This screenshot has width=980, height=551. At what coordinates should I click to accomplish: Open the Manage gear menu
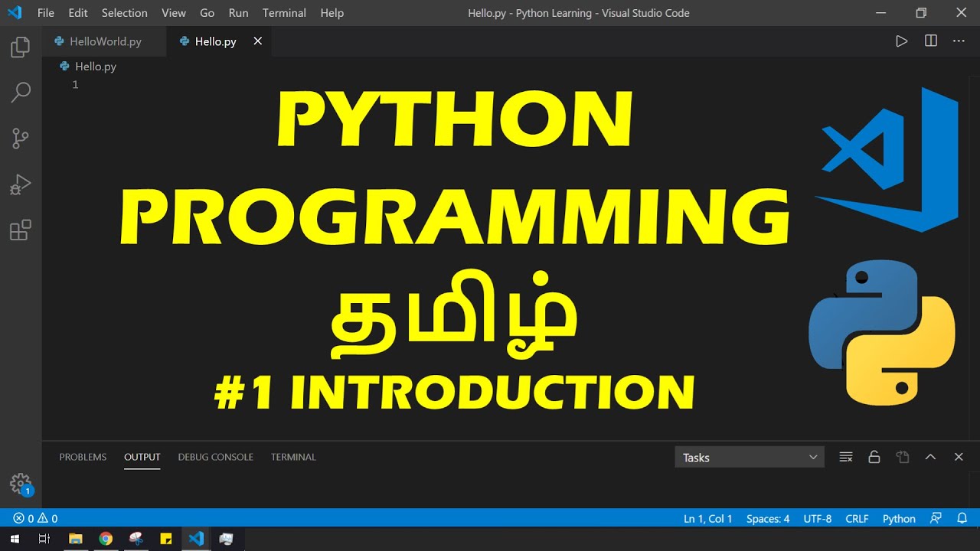coord(21,484)
